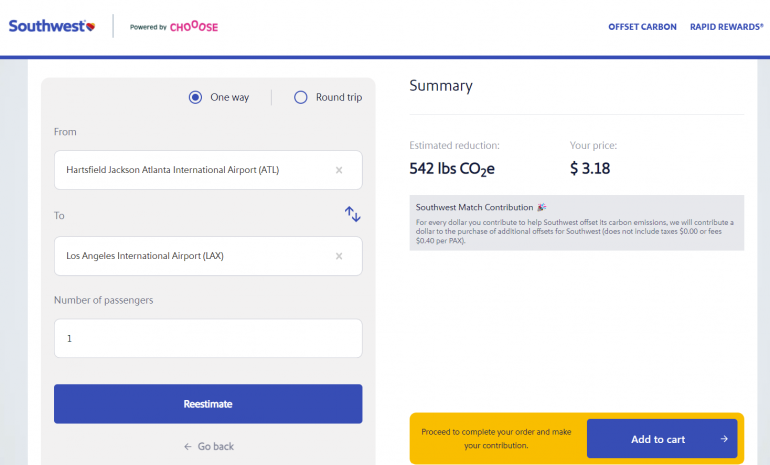
Task: Click the To airport input field
Action: click(x=190, y=256)
